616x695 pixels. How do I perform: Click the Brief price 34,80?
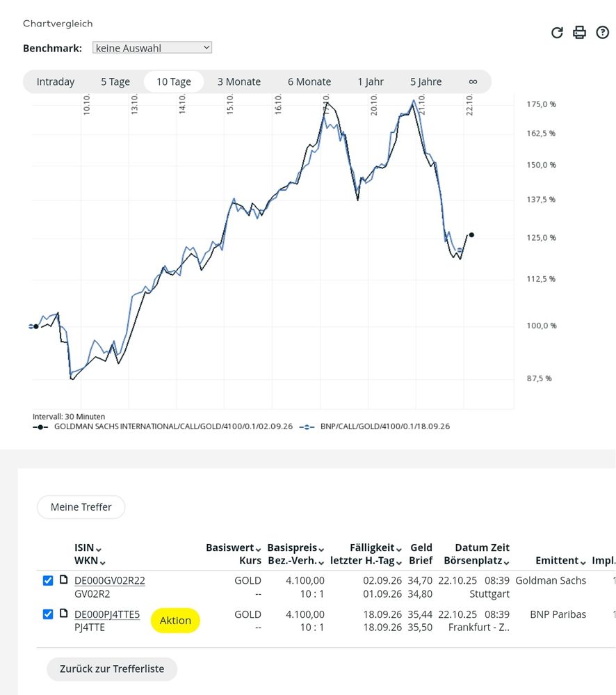(x=420, y=594)
